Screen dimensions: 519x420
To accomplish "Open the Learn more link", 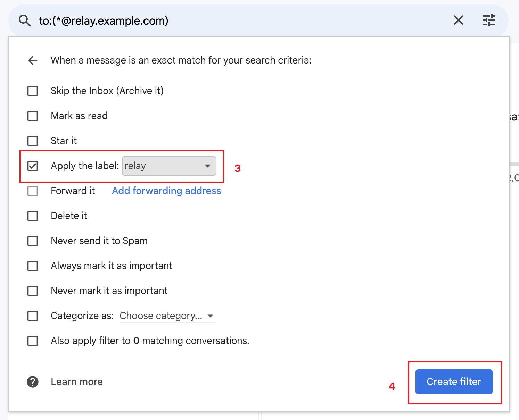I will click(77, 382).
